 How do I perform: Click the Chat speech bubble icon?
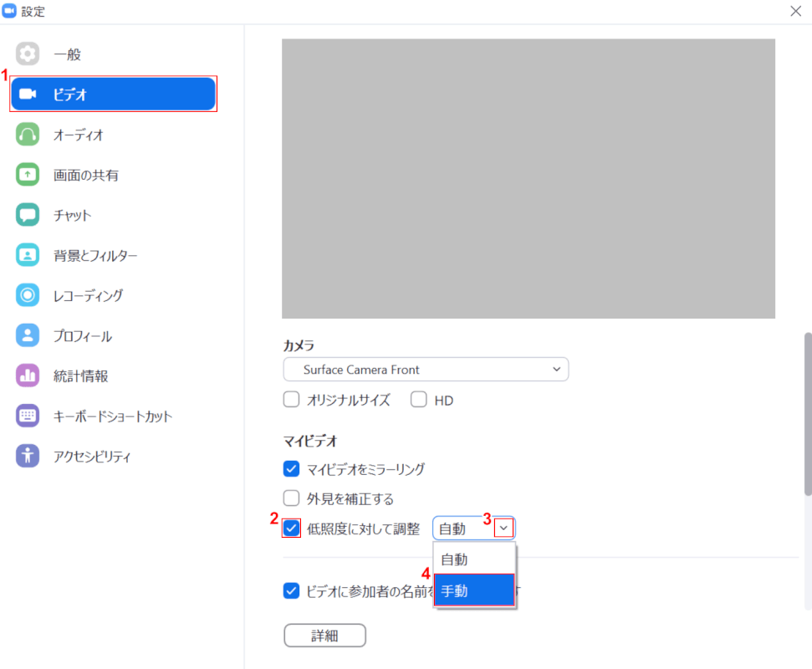[x=28, y=215]
